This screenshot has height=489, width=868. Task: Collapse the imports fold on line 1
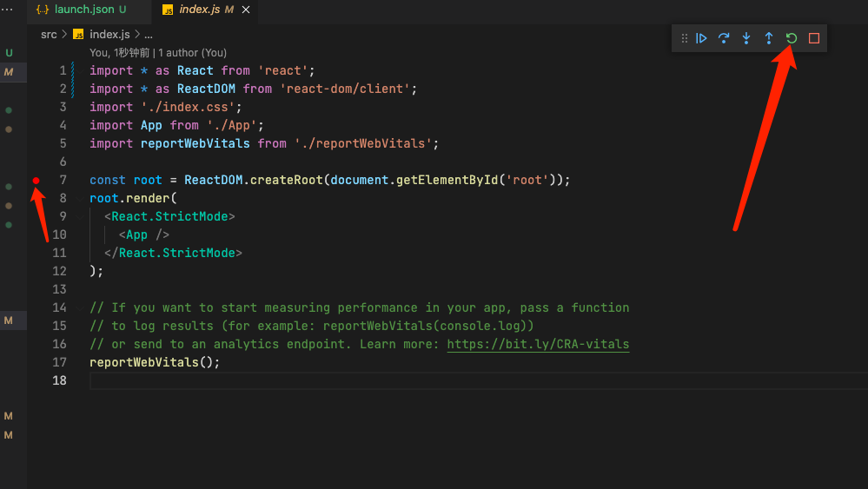click(80, 71)
